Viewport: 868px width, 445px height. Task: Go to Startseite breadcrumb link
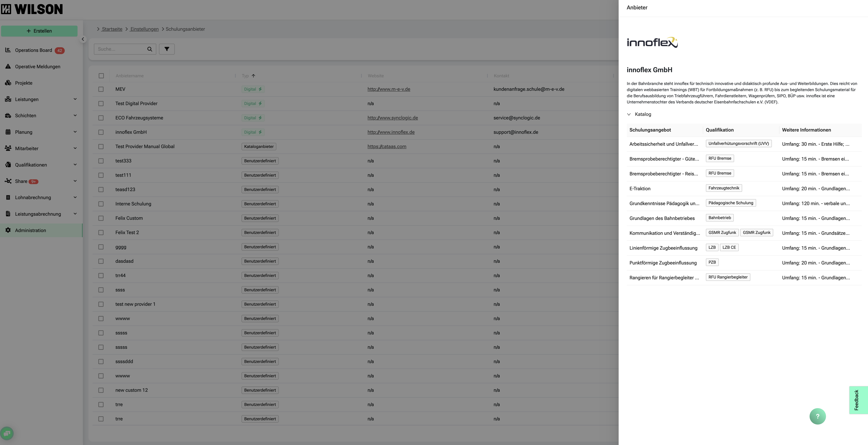[x=112, y=29]
